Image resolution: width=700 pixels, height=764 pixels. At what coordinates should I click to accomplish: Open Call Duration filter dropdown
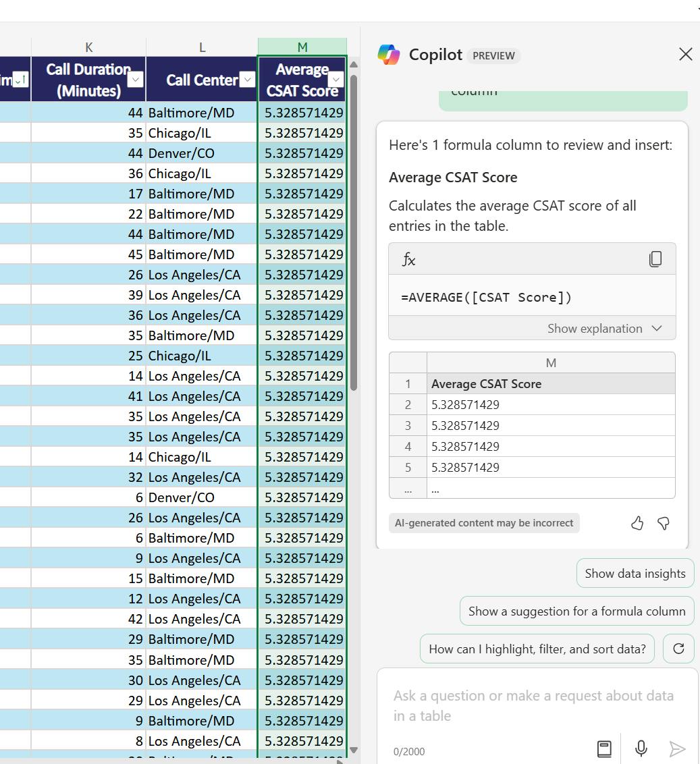click(135, 79)
